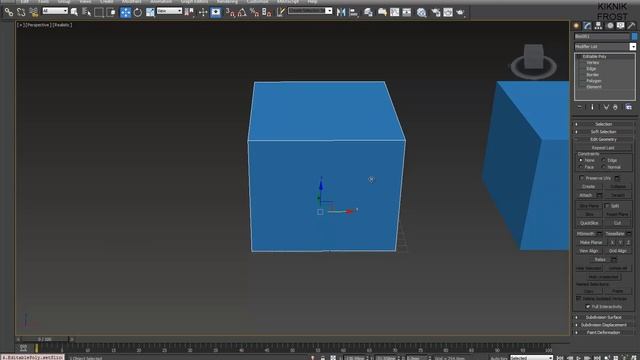Select Polygon sub-object level in stack
This screenshot has height=360, width=640.
593,81
